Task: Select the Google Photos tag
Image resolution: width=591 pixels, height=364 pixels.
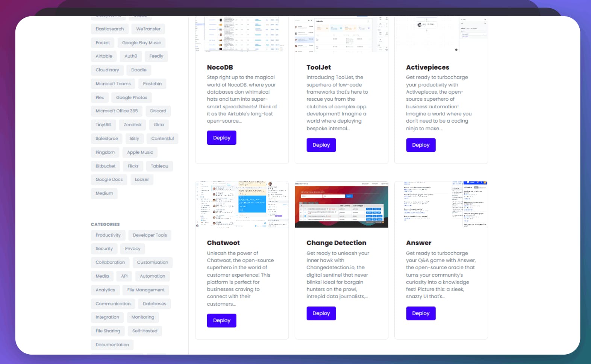Action: pos(132,98)
